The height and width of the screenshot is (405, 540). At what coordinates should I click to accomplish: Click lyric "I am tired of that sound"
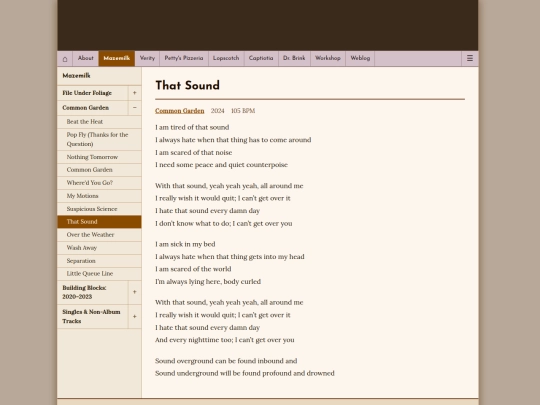coord(192,127)
